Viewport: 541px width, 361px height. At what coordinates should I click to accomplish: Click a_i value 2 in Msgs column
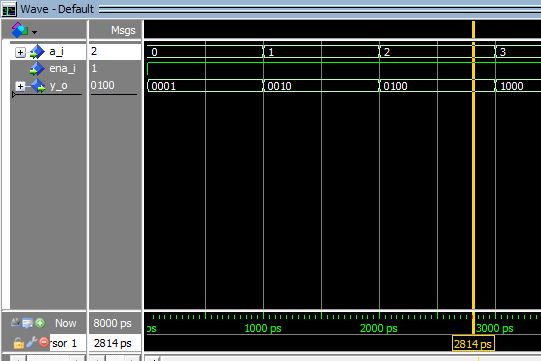pos(94,51)
